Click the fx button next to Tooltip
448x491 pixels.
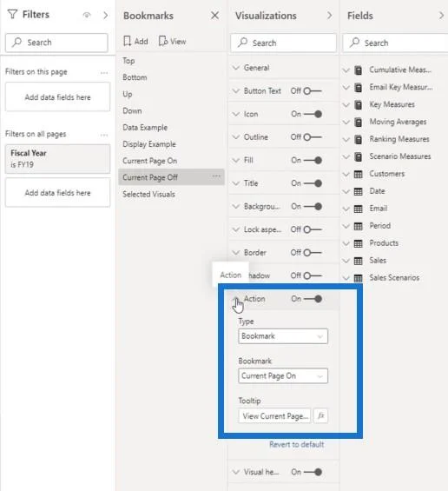[x=320, y=415]
